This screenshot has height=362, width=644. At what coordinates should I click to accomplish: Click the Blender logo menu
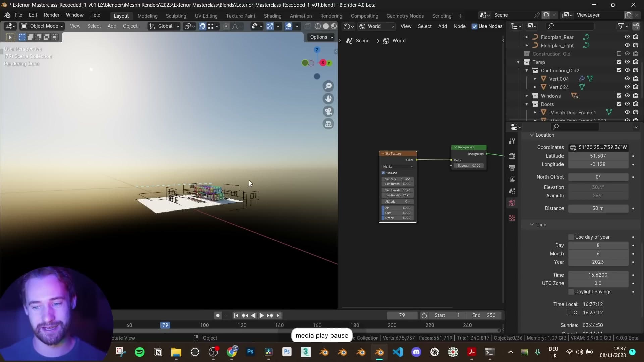(x=7, y=15)
